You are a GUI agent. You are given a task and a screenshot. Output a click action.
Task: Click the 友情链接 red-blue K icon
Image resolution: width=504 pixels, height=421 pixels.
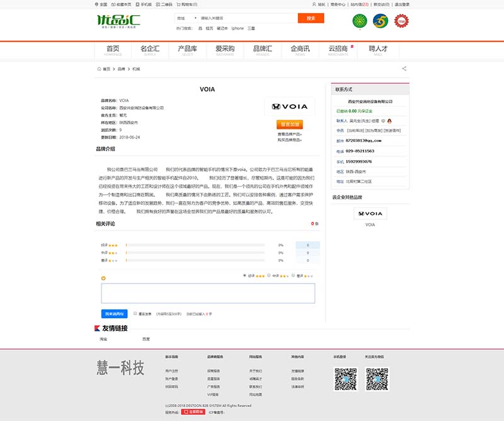[97, 328]
